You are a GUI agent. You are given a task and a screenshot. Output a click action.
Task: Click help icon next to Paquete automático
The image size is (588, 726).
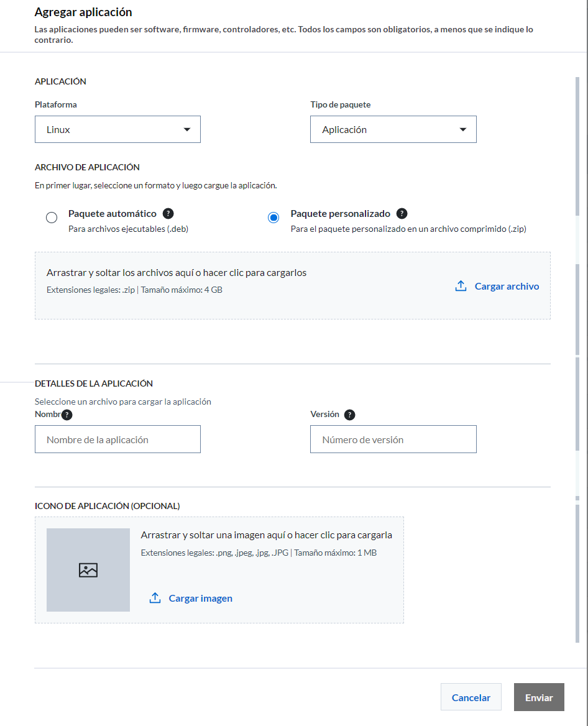point(168,213)
